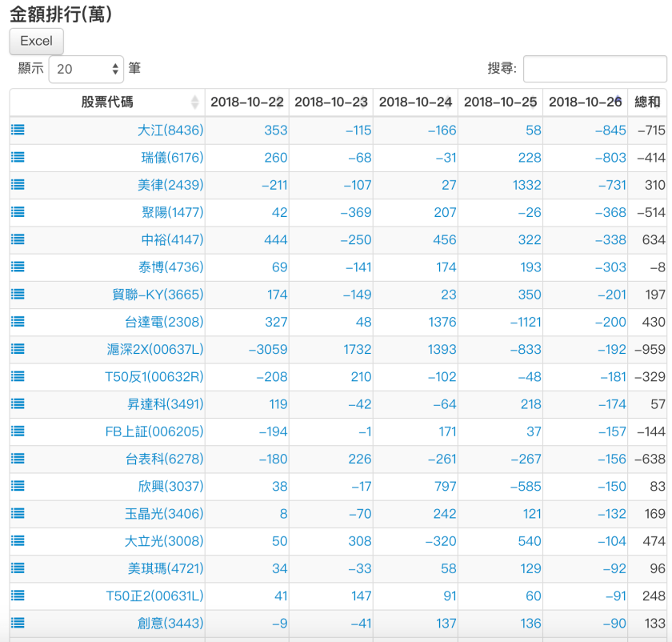Click the Excel export button

[x=36, y=41]
